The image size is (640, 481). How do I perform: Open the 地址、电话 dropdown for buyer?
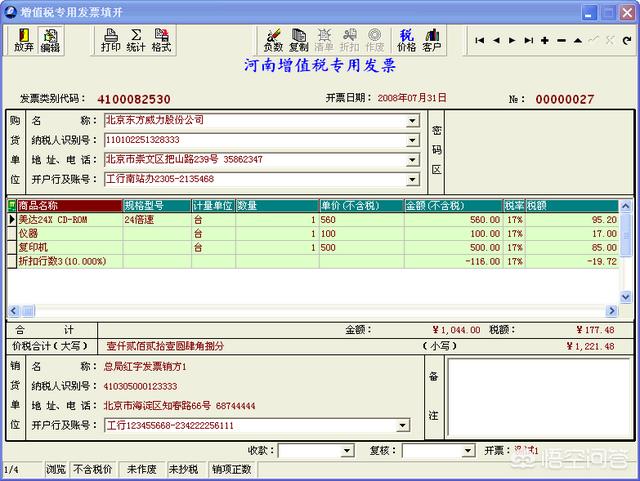point(412,159)
